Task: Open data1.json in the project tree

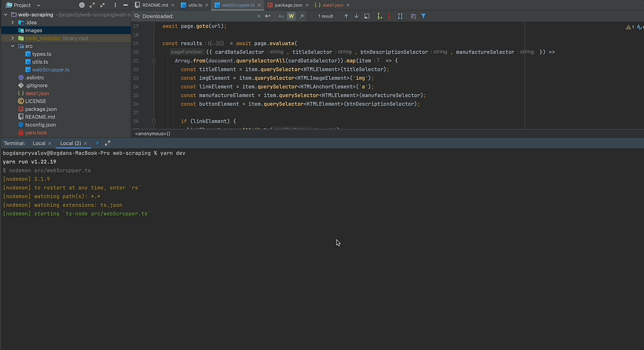Action: pyautogui.click(x=36, y=93)
